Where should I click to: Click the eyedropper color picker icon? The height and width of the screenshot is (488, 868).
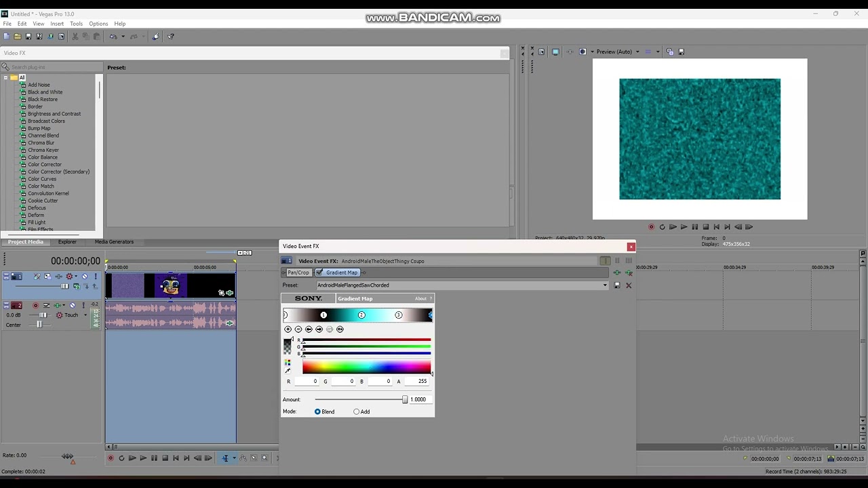point(288,371)
